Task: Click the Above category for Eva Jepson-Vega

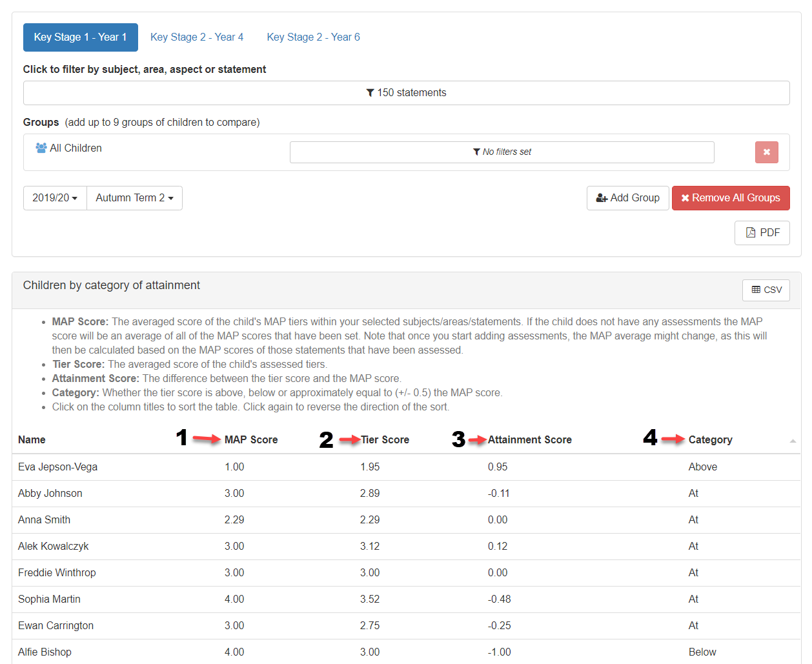Action: [x=703, y=467]
